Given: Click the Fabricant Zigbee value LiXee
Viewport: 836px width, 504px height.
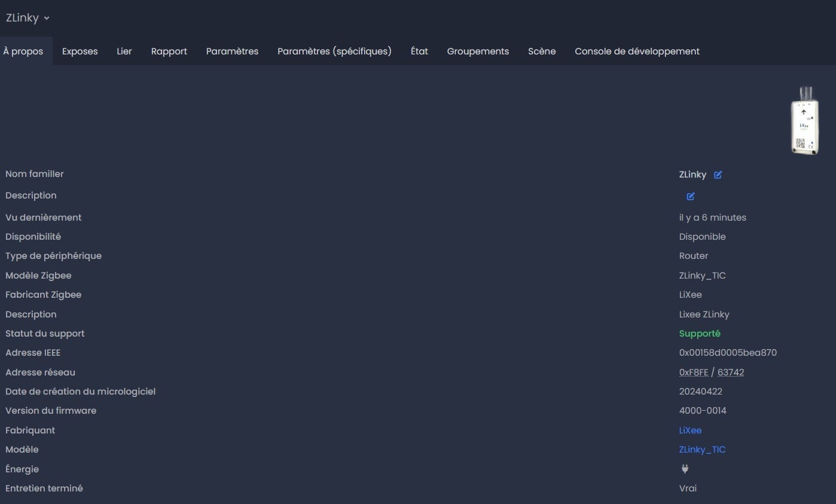Looking at the screenshot, I should [x=691, y=295].
